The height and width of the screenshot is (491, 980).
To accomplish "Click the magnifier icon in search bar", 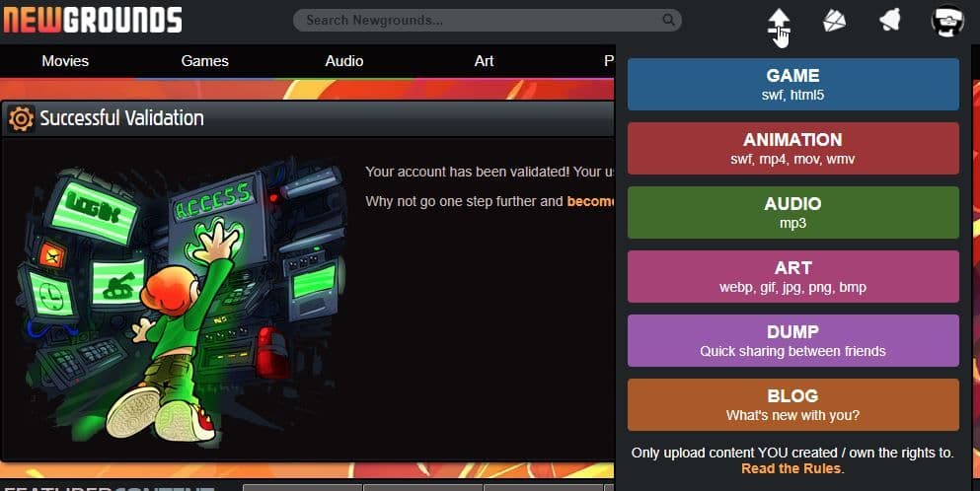I will tap(669, 20).
